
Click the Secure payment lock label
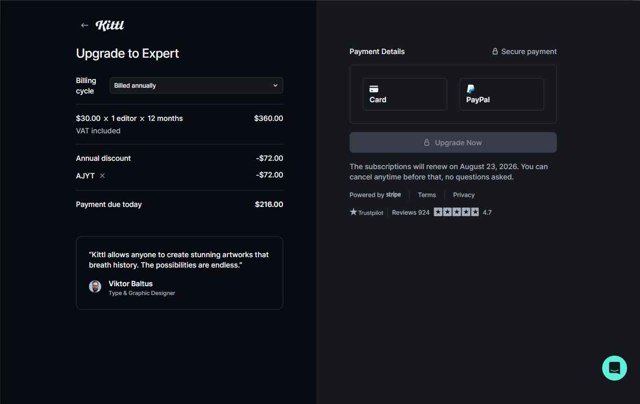coord(524,51)
